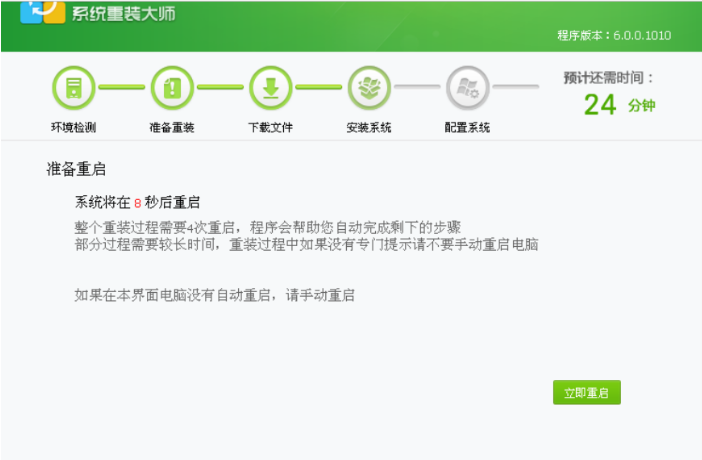
Task: Click the 部分过程需要较长时间 line
Action: click(306, 245)
